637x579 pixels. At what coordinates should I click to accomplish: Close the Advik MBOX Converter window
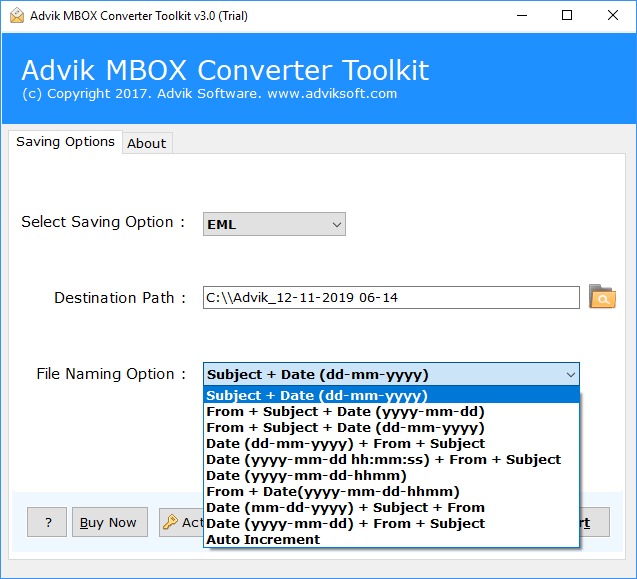click(613, 15)
